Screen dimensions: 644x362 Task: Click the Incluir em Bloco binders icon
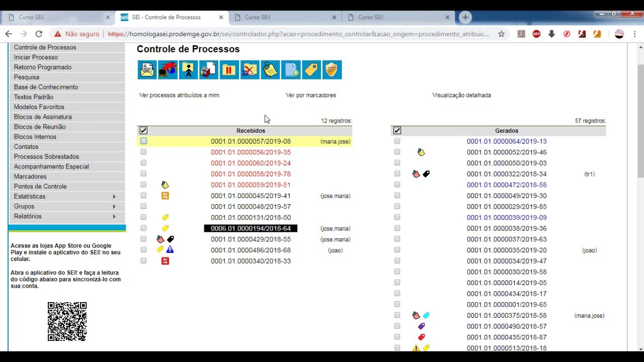(209, 70)
